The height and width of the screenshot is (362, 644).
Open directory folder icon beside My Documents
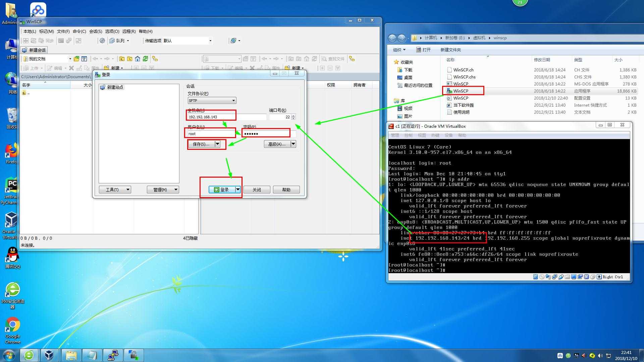click(x=76, y=59)
